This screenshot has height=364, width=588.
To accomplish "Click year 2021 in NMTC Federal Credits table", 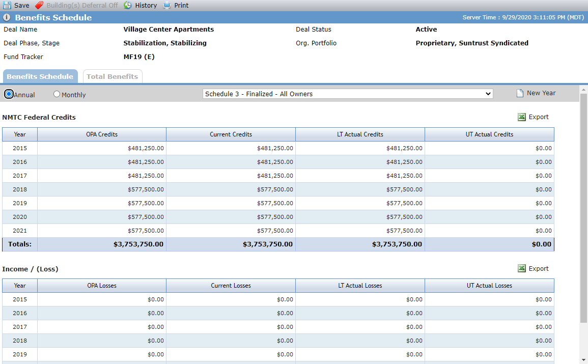I will tap(20, 231).
